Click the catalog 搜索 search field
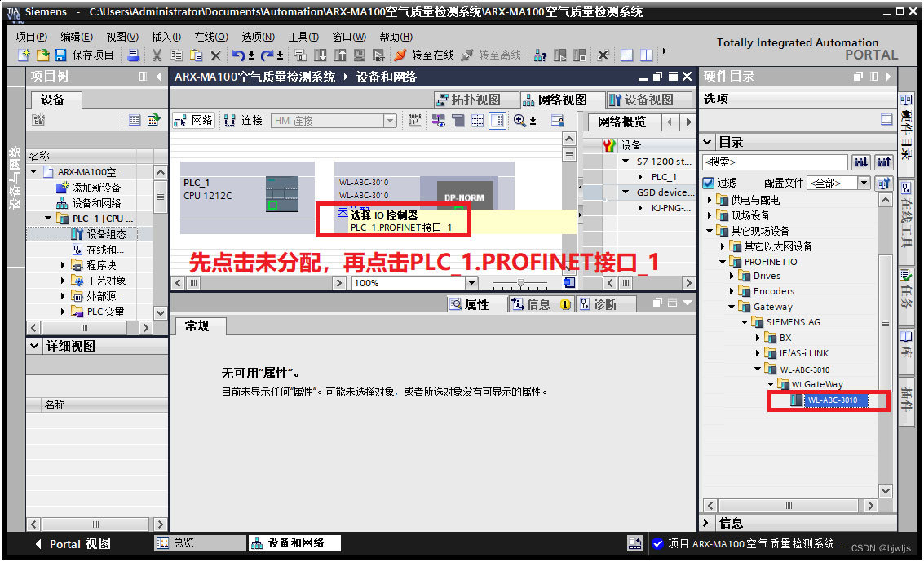The width and height of the screenshot is (924, 562). click(775, 162)
